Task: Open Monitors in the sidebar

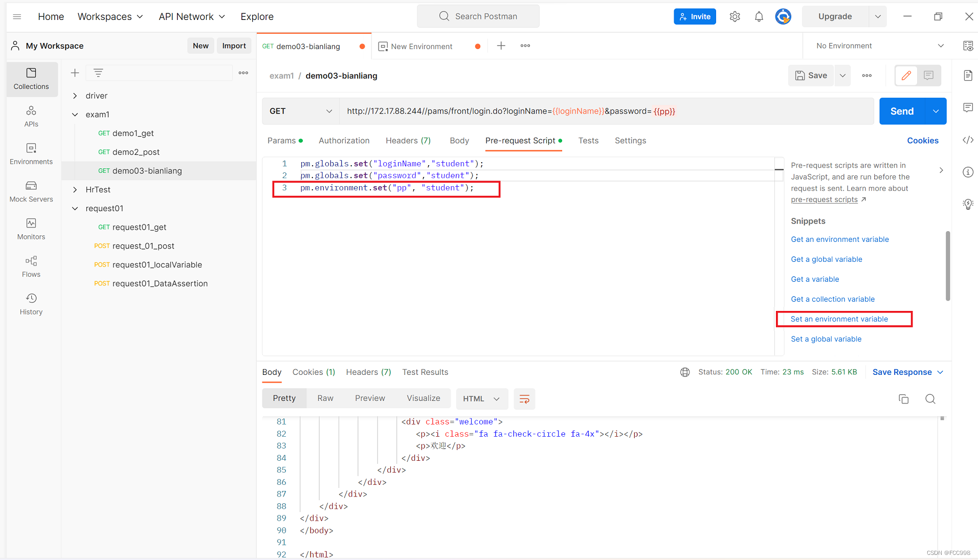Action: (31, 229)
